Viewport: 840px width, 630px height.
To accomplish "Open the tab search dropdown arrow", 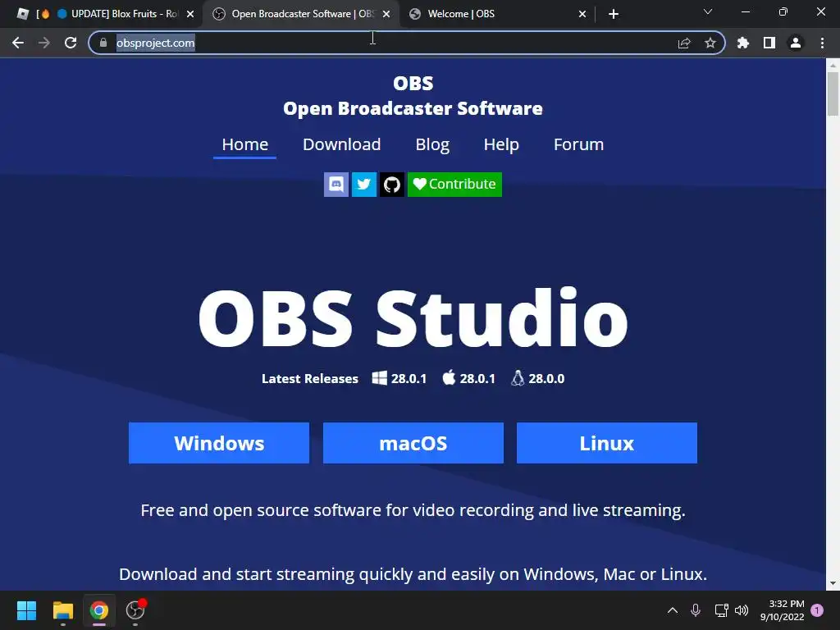I will [708, 11].
